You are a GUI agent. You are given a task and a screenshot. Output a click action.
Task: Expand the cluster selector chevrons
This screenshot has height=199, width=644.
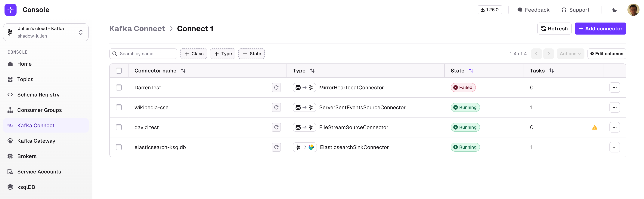[x=81, y=32]
